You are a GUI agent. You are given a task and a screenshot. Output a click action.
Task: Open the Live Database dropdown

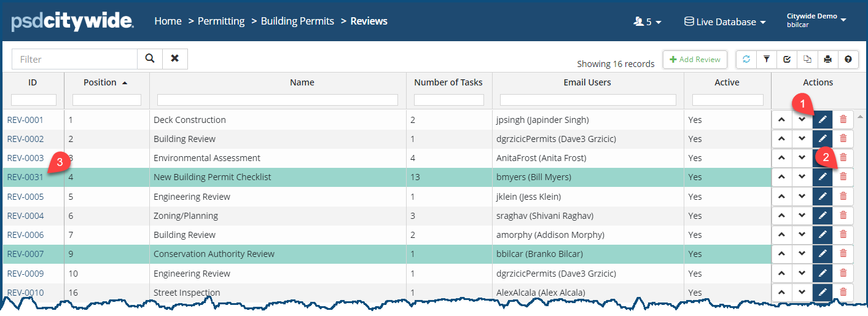point(725,22)
